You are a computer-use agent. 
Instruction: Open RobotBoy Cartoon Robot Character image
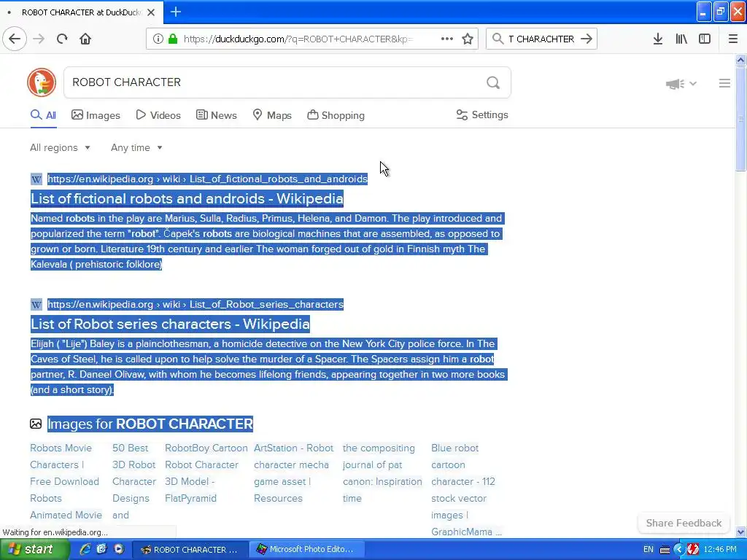tap(206, 473)
